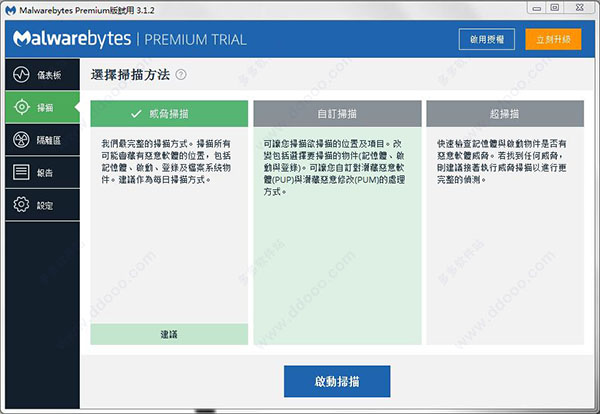Click the hyper scan description text
Screen dimensions: 600x414
(x=502, y=161)
